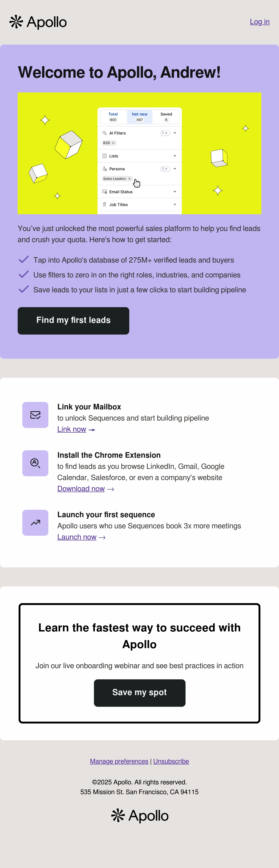Click the AI Filters sparkle icon
This screenshot has width=279, height=868.
click(105, 133)
